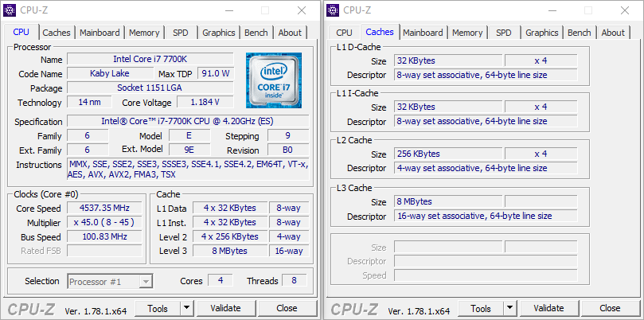The image size is (644, 320).
Task: Click Validate in the right window
Action: click(x=548, y=308)
